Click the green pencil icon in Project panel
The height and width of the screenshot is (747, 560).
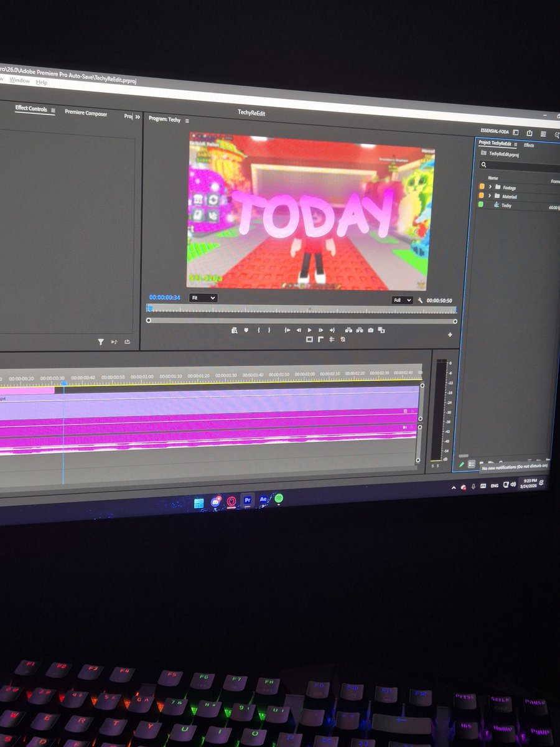(462, 464)
